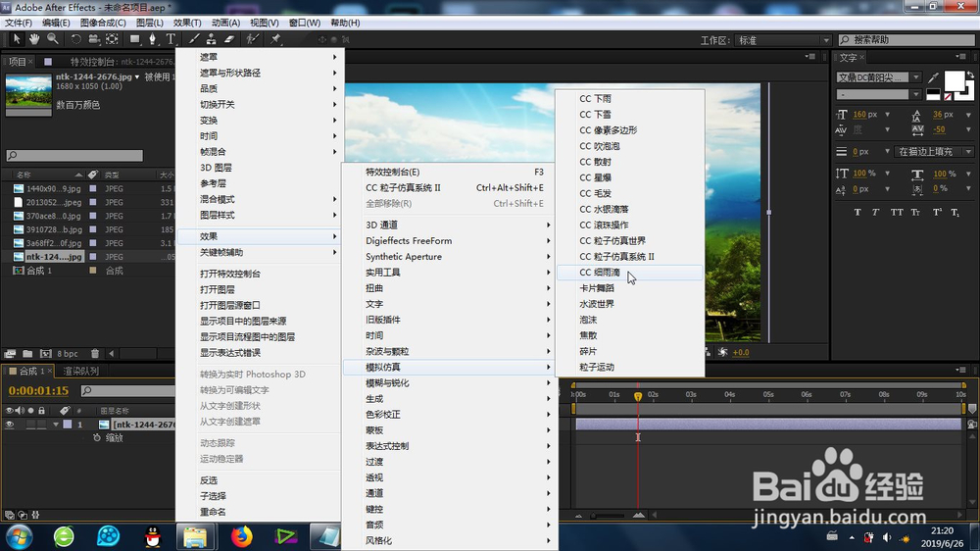This screenshot has width=980, height=551.
Task: Select the Brush tool
Action: click(x=194, y=39)
